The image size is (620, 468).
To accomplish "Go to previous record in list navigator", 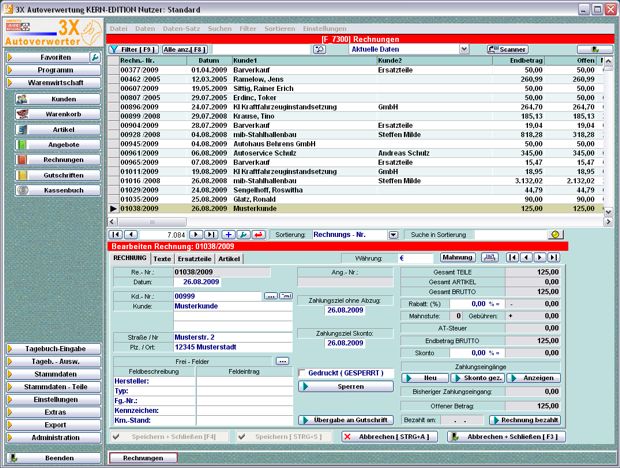I will click(131, 234).
